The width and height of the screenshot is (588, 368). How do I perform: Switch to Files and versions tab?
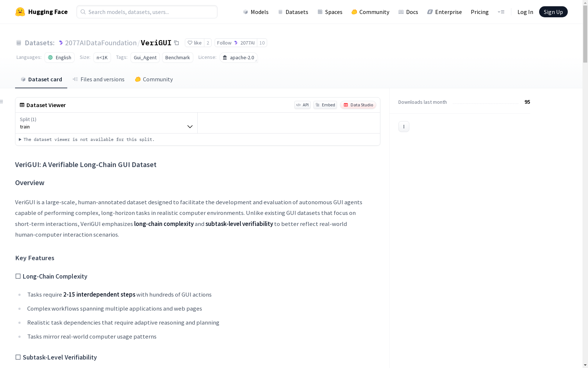(x=98, y=79)
